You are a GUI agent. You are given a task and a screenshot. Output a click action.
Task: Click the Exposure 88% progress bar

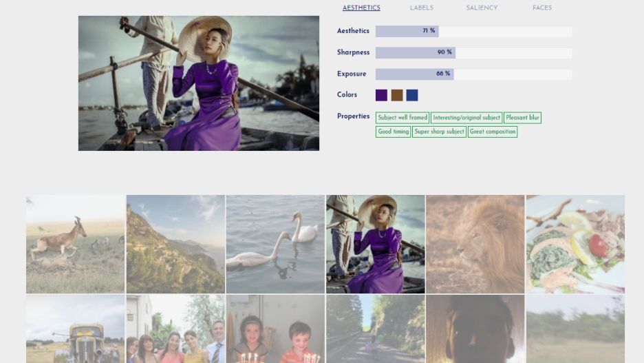click(x=473, y=74)
